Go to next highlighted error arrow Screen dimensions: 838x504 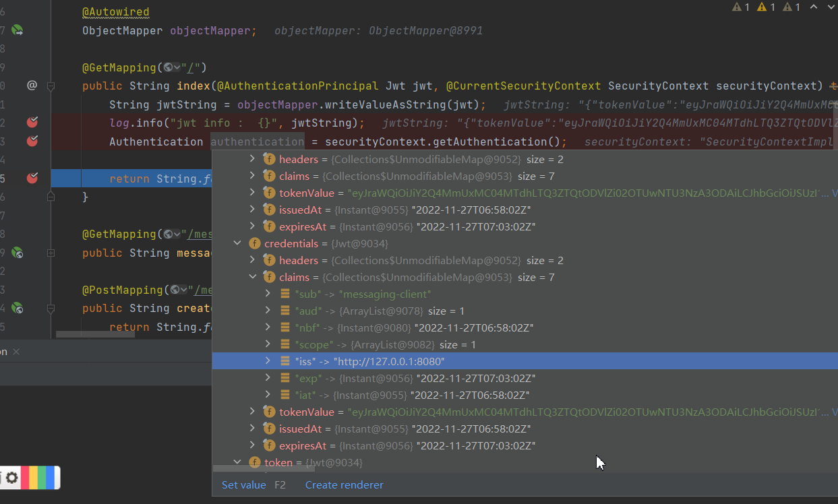click(830, 7)
